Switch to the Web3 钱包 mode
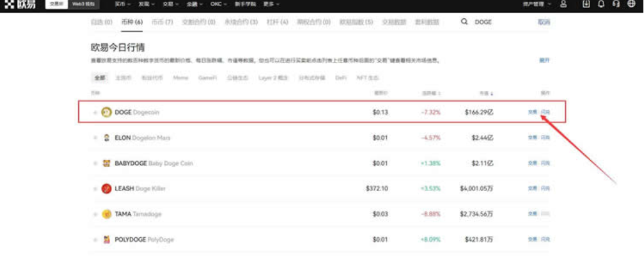 [x=83, y=4]
